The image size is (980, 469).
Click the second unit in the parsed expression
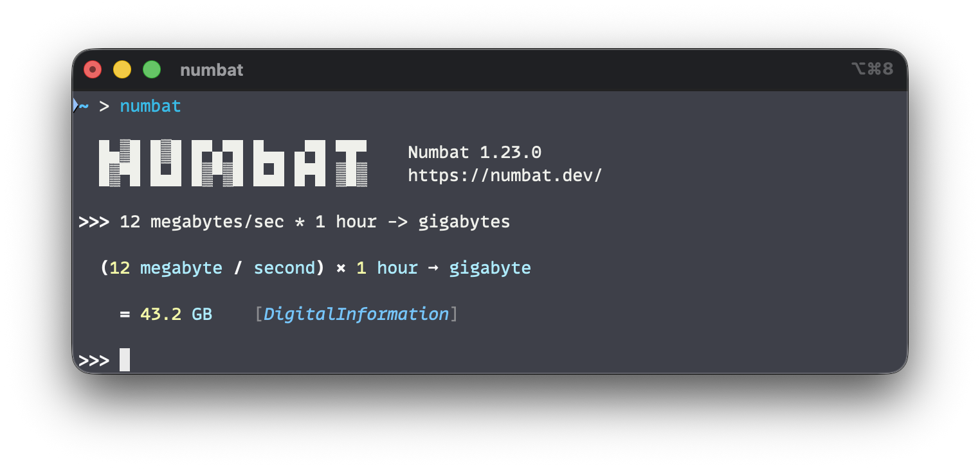click(x=284, y=268)
